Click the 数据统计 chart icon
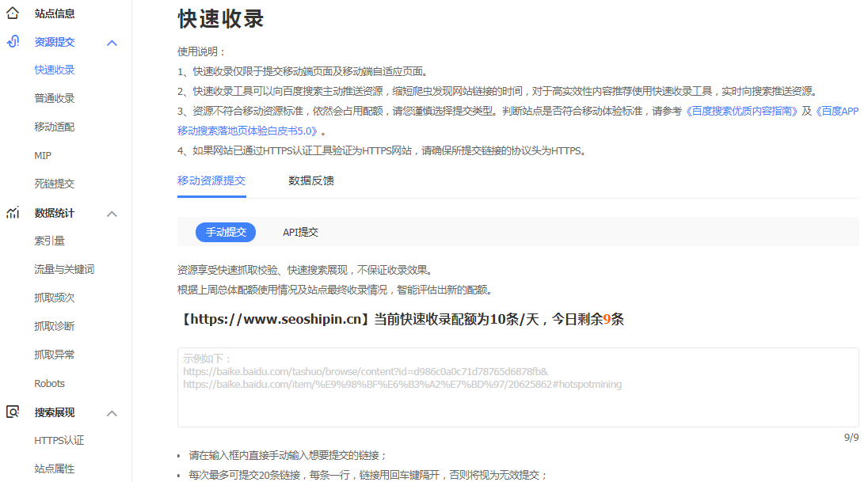The width and height of the screenshot is (868, 482). [x=13, y=213]
